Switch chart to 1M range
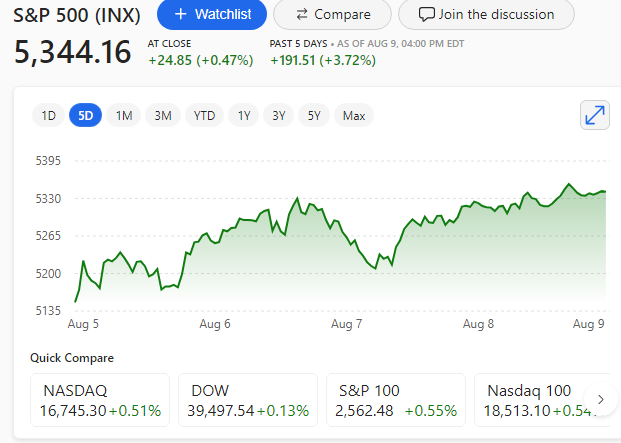 tap(124, 116)
